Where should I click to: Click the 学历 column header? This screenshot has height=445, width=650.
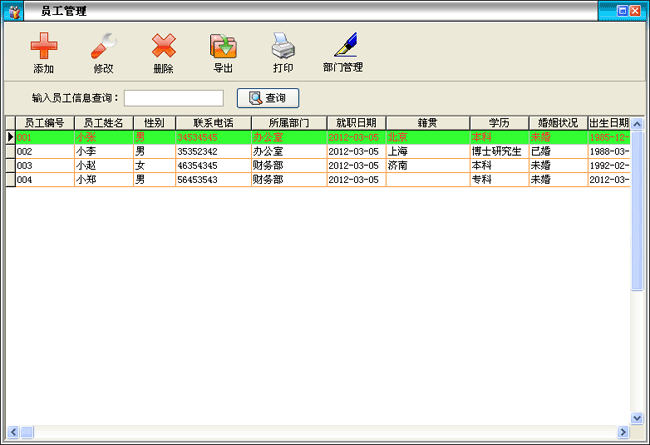click(499, 123)
